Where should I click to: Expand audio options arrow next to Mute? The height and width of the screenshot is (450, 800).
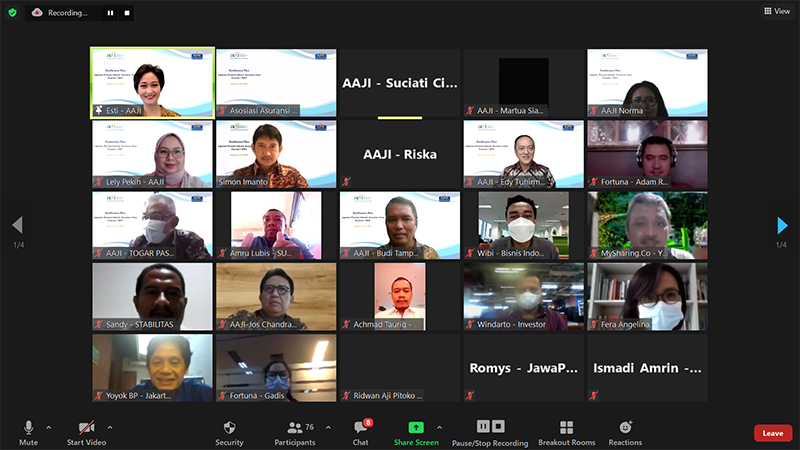(48, 428)
